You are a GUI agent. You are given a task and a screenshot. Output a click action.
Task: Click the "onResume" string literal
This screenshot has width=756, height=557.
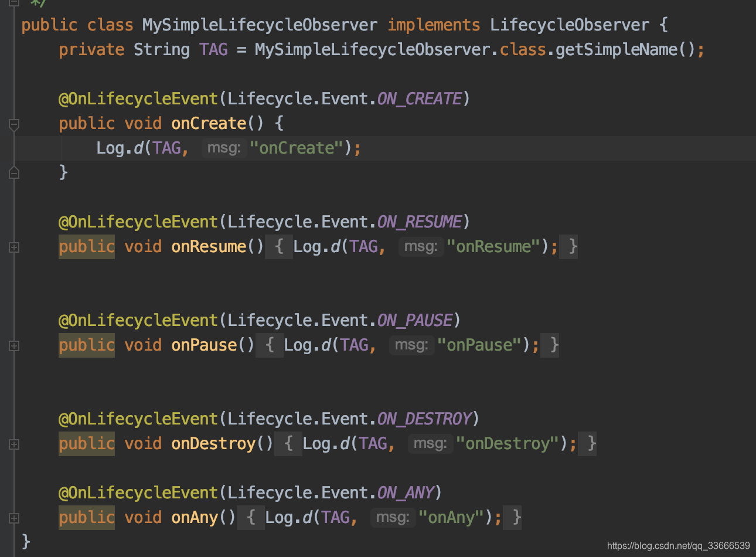coord(493,247)
